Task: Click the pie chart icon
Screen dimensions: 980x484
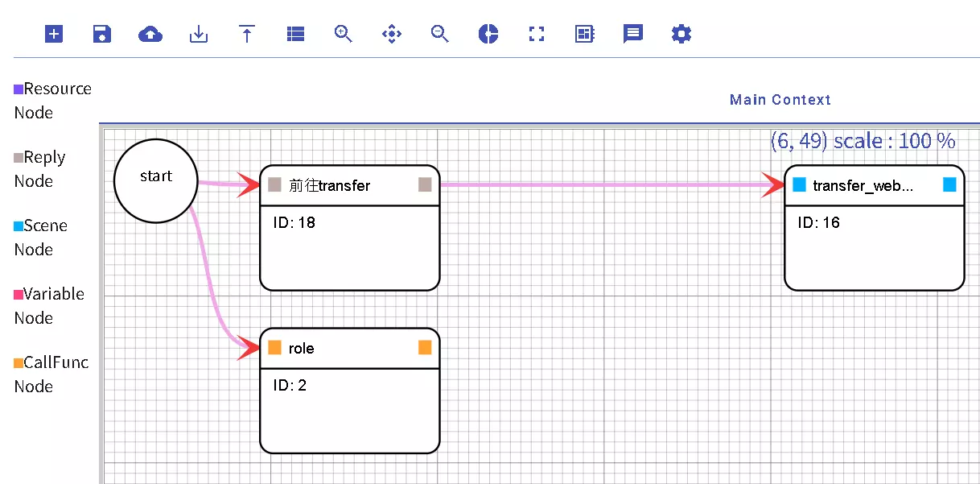Action: tap(488, 34)
